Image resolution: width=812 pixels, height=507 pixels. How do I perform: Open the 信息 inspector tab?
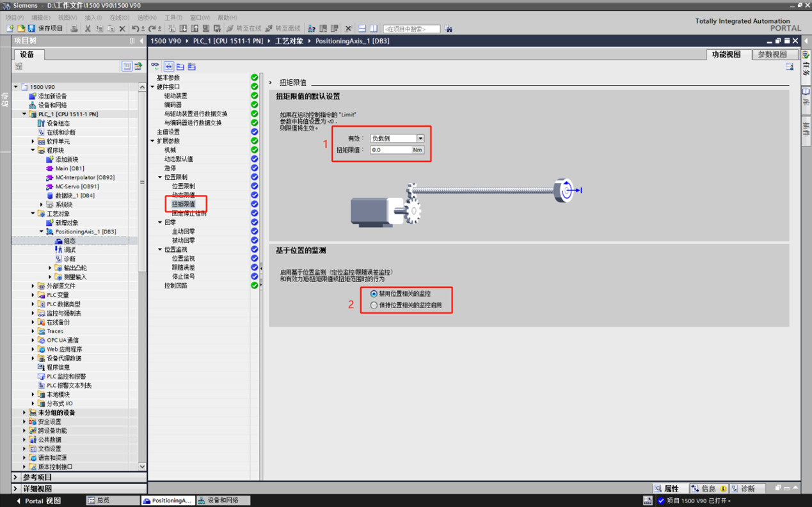(x=708, y=488)
